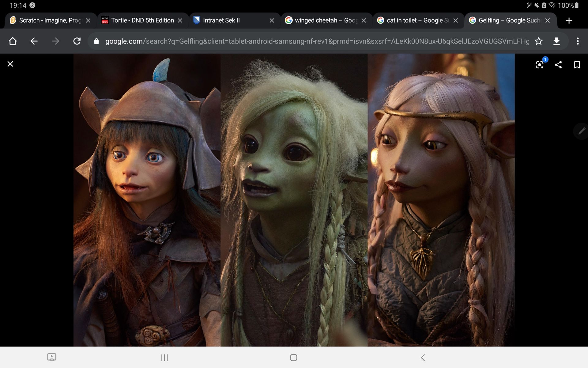Close the Gelfling tab
Image resolution: width=588 pixels, height=368 pixels.
click(548, 21)
